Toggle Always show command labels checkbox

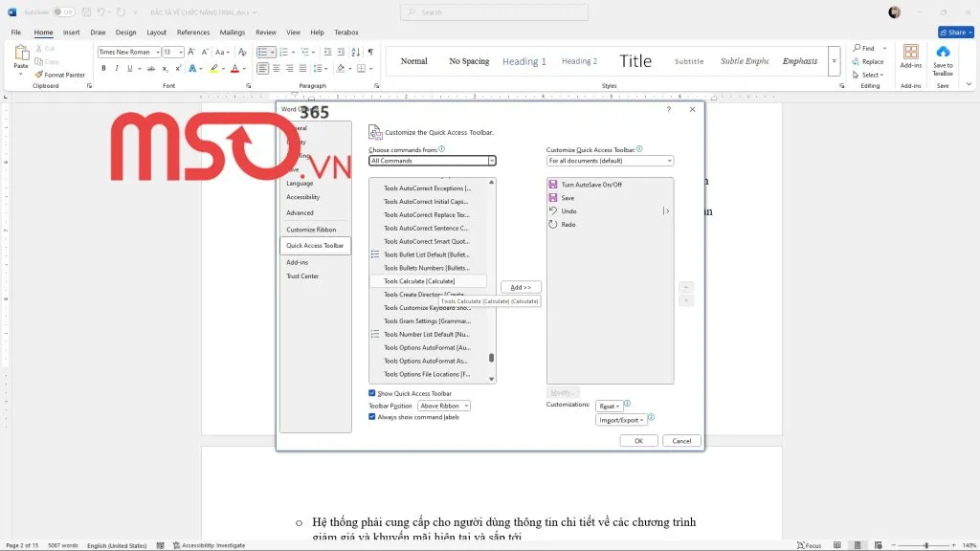click(372, 417)
